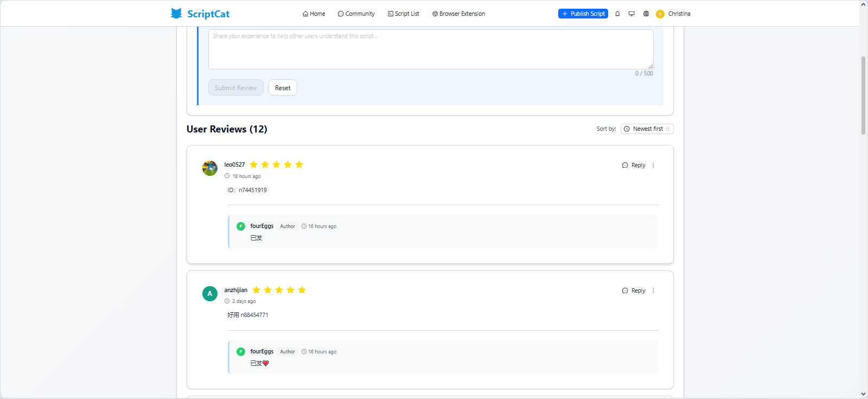Expand the Newest first sort dropdown
Image resolution: width=868 pixels, height=399 pixels.
tap(647, 129)
